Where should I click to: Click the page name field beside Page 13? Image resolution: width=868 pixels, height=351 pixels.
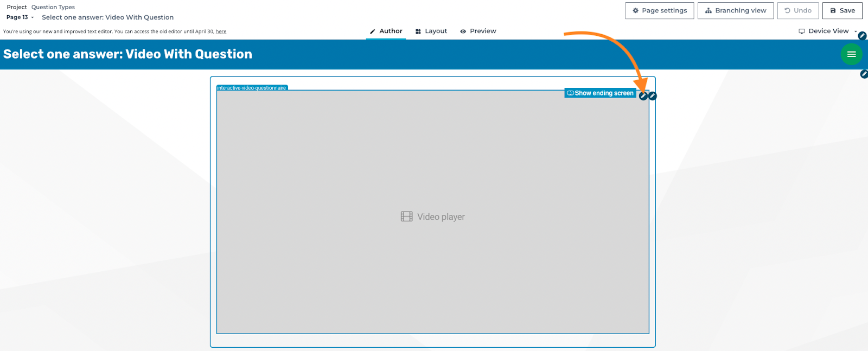point(108,17)
